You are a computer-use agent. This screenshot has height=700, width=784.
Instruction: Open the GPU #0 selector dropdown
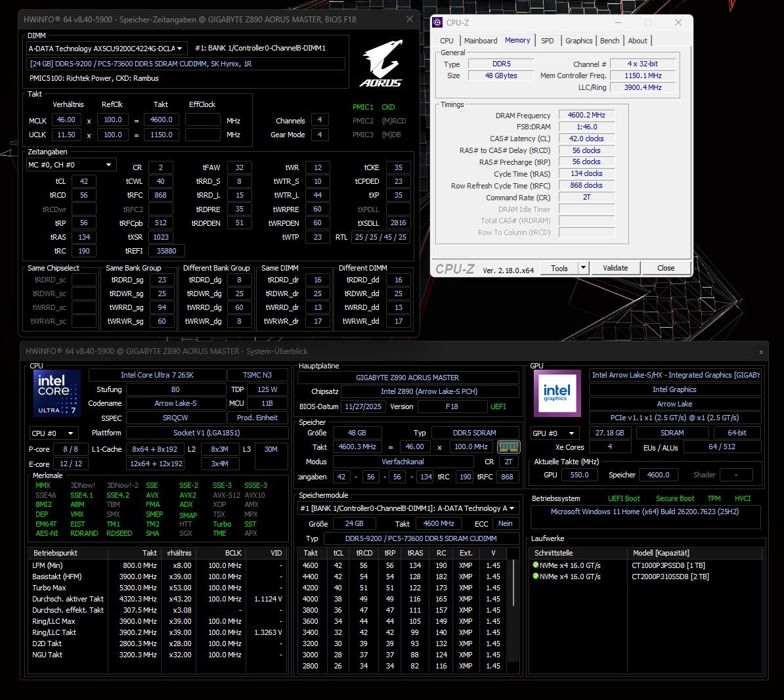[x=554, y=433]
